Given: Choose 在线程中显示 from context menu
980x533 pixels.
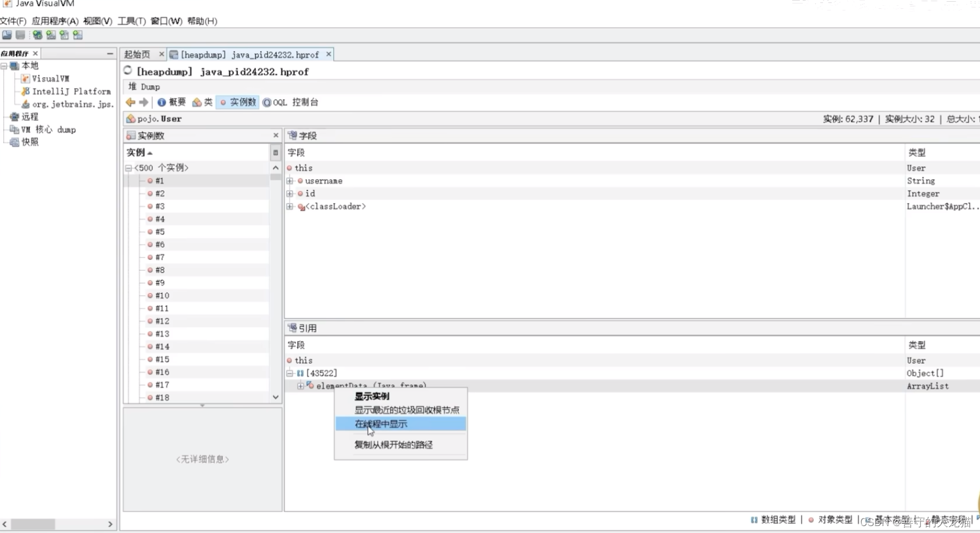Looking at the screenshot, I should (401, 424).
